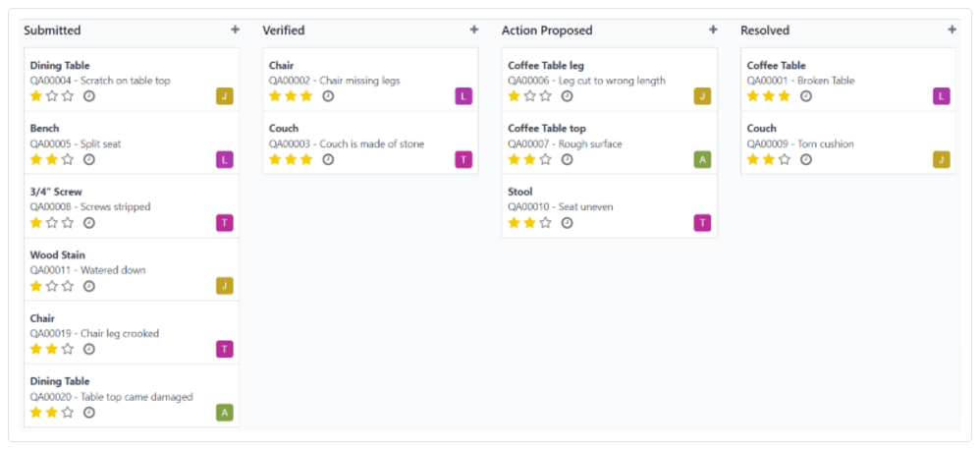Set third star on Wood Stain card

click(68, 286)
